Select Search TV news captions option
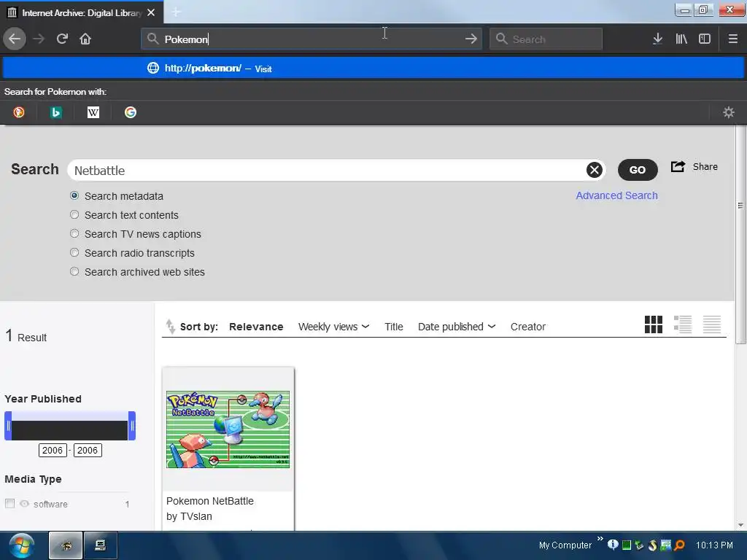747x560 pixels. click(x=74, y=233)
